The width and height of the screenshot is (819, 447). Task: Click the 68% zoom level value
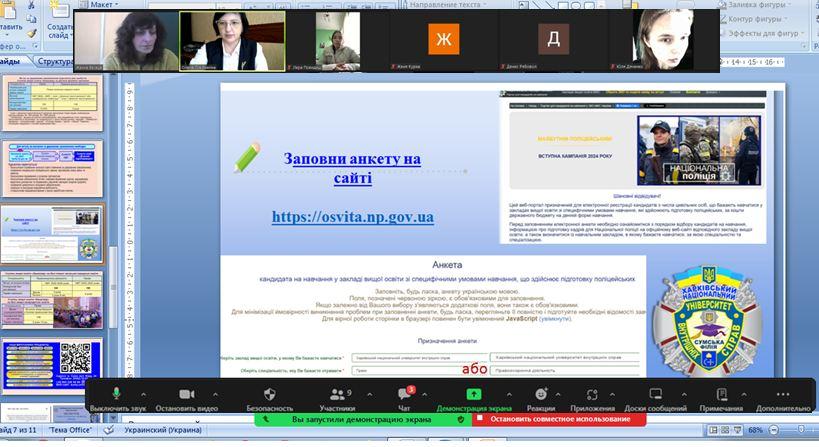point(755,430)
